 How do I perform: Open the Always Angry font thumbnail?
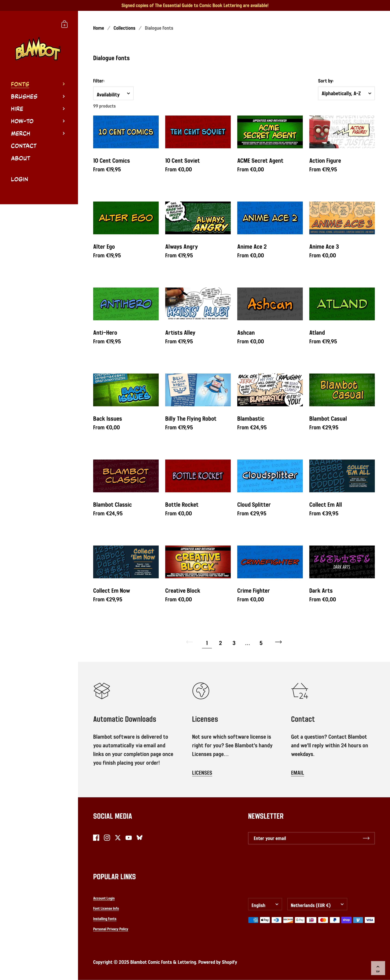[x=198, y=218]
